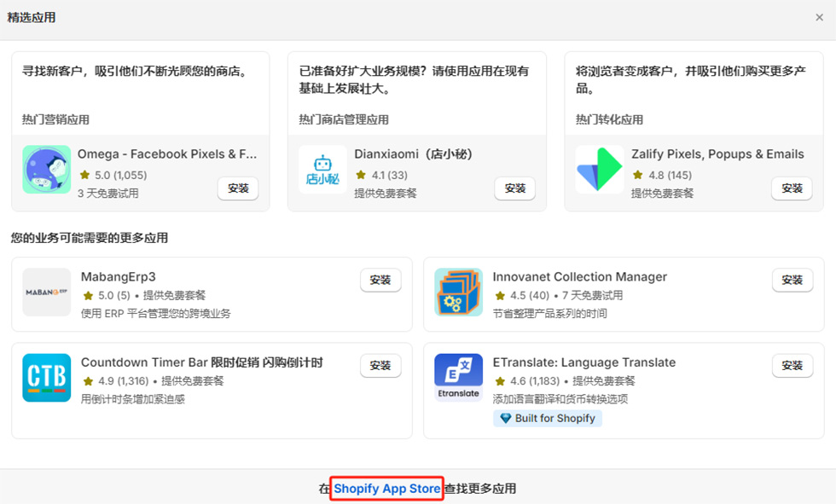The height and width of the screenshot is (504, 836).
Task: Install the Omega Facebook Pixels app
Action: [x=238, y=188]
